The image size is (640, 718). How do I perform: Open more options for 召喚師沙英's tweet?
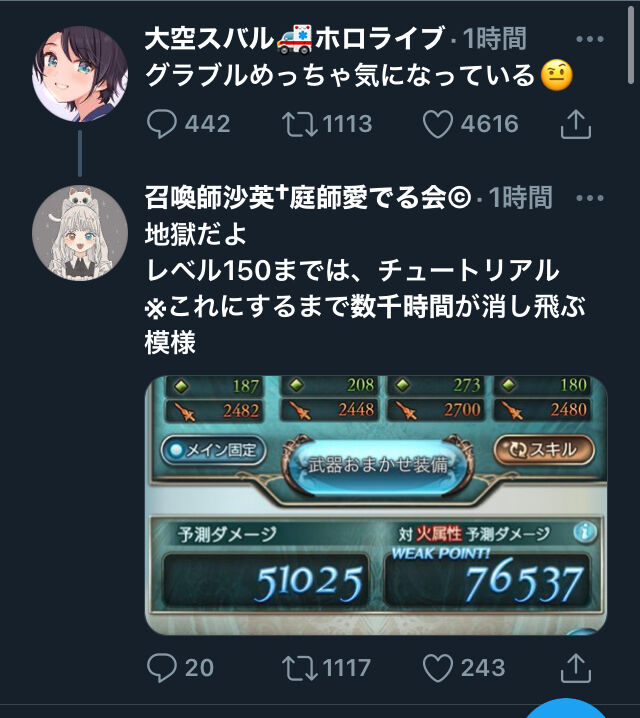coord(590,198)
